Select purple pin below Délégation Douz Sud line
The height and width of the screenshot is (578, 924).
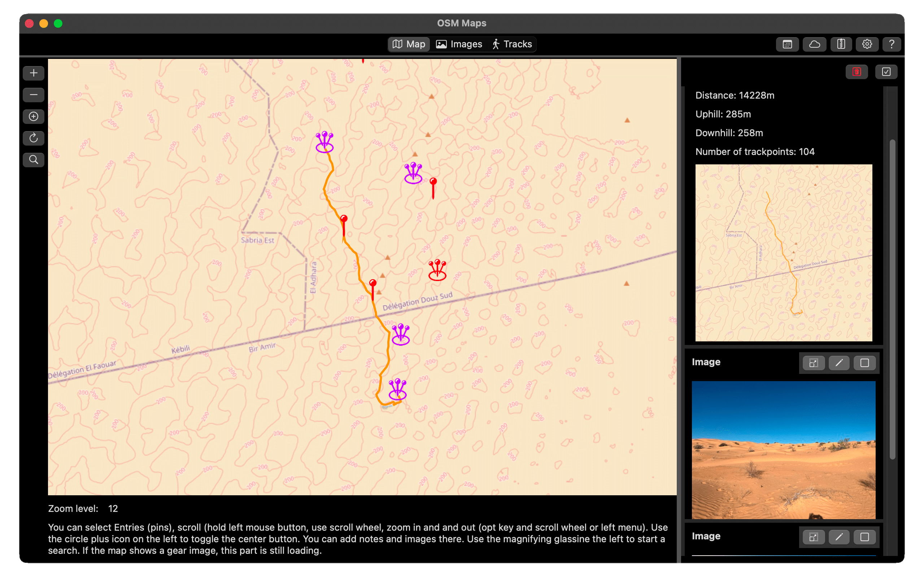pos(401,334)
